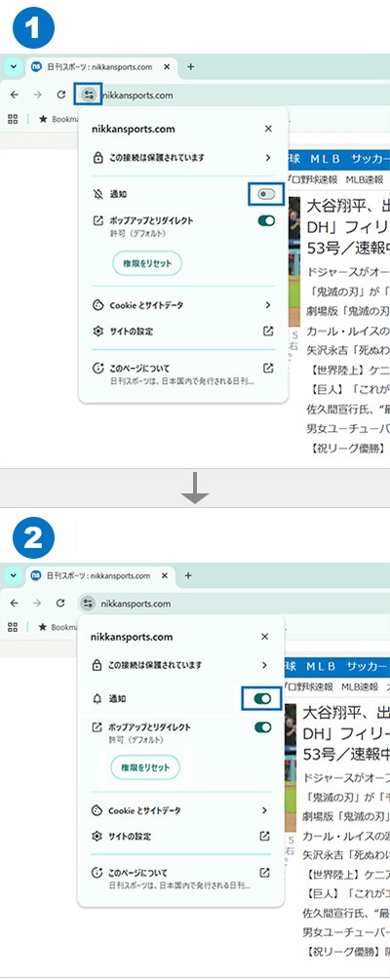The width and height of the screenshot is (390, 980).
Task: Click the active bell 通知 icon in step 2
Action: point(97,699)
